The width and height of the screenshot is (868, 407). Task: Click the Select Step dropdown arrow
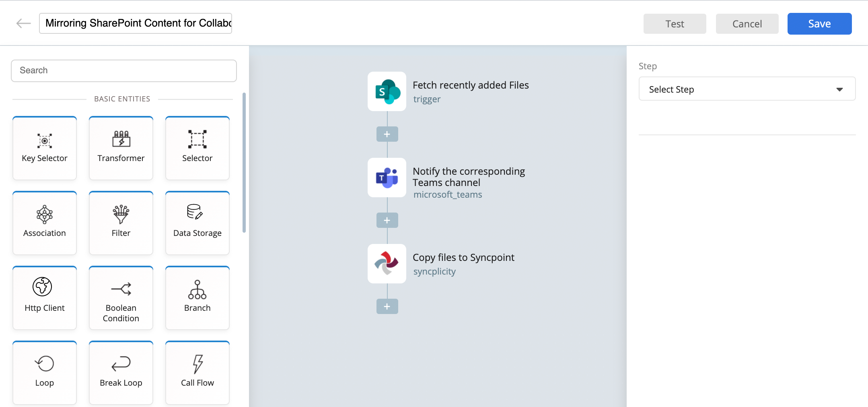839,89
